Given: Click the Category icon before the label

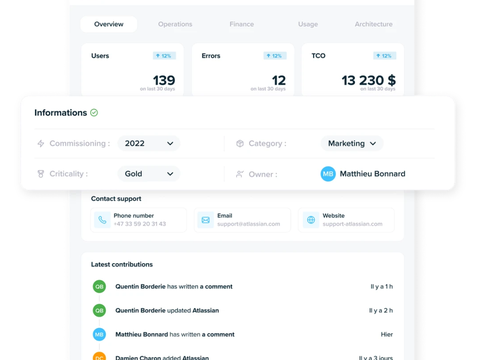Looking at the screenshot, I should pos(240,143).
